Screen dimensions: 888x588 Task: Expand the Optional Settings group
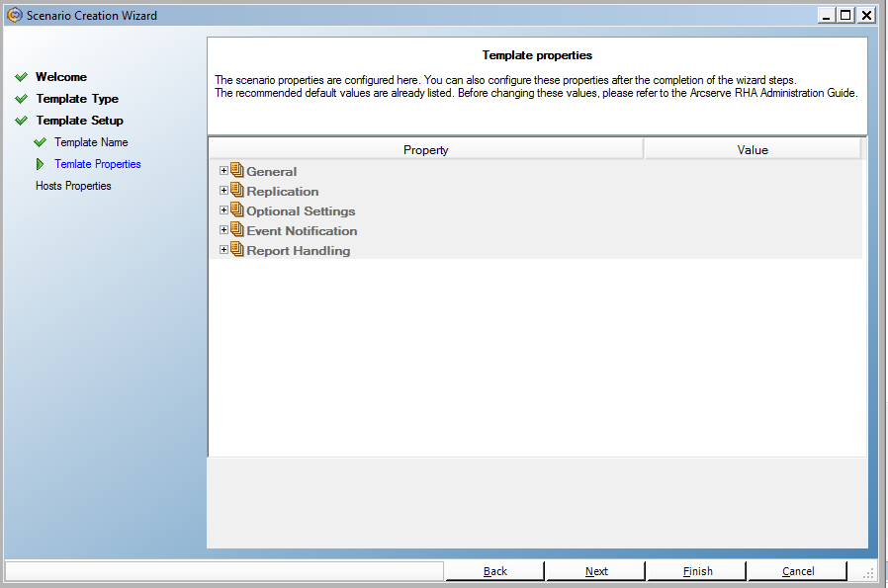point(223,210)
